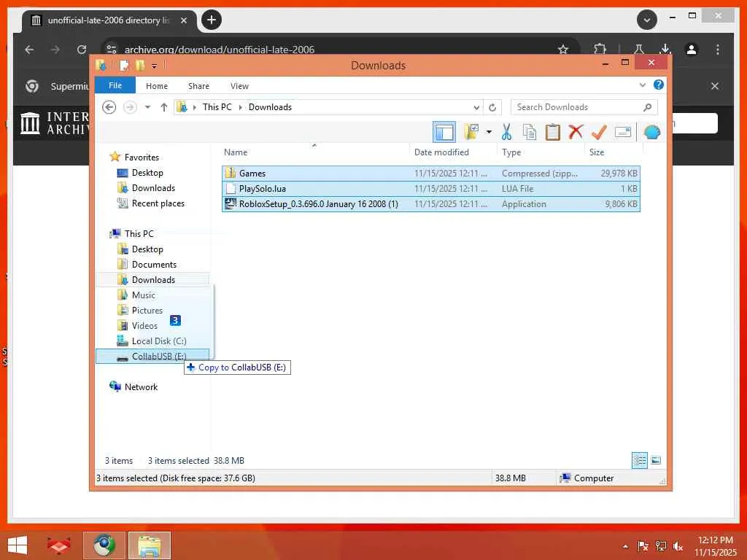This screenshot has width=747, height=560.
Task: Click the Up one level arrow
Action: (x=164, y=107)
